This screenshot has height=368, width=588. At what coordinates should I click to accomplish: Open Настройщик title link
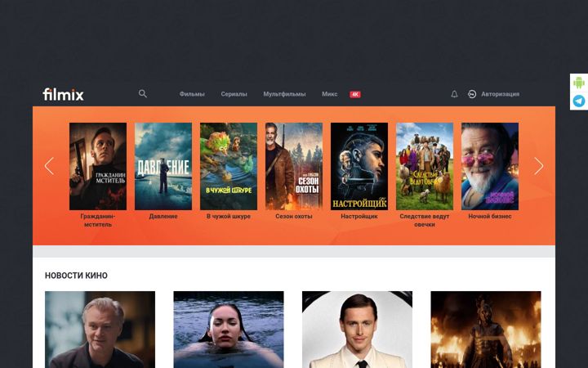click(x=359, y=216)
